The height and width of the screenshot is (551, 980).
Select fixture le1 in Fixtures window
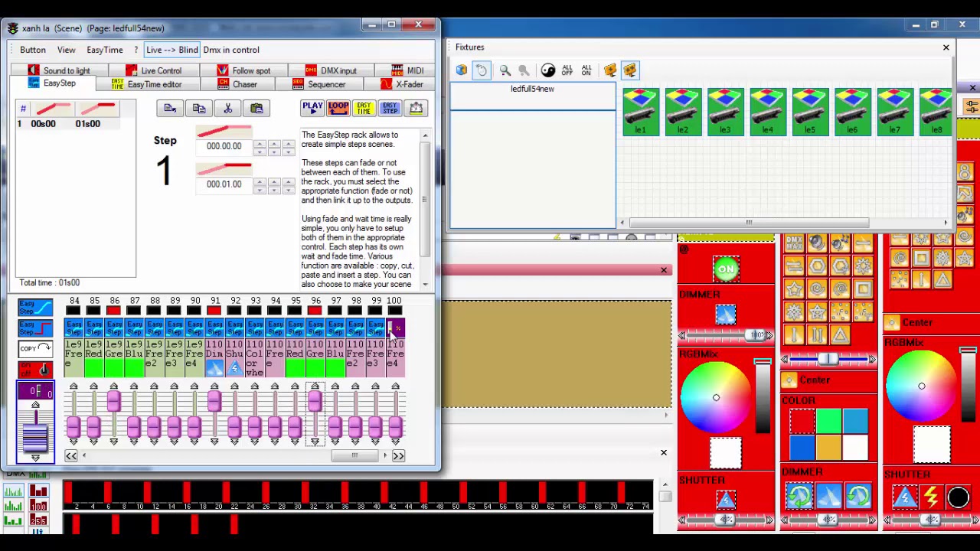[x=641, y=112]
